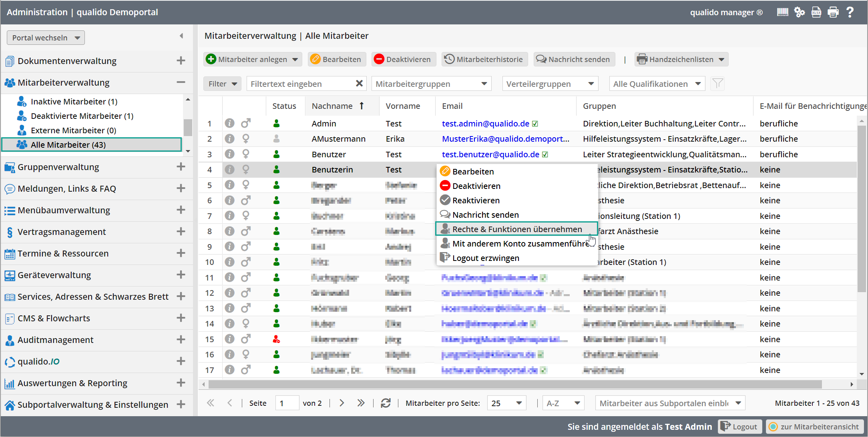Viewport: 868px width, 437px height.
Task: Click the Geräteverwaltung sidebar icon
Action: (x=10, y=275)
